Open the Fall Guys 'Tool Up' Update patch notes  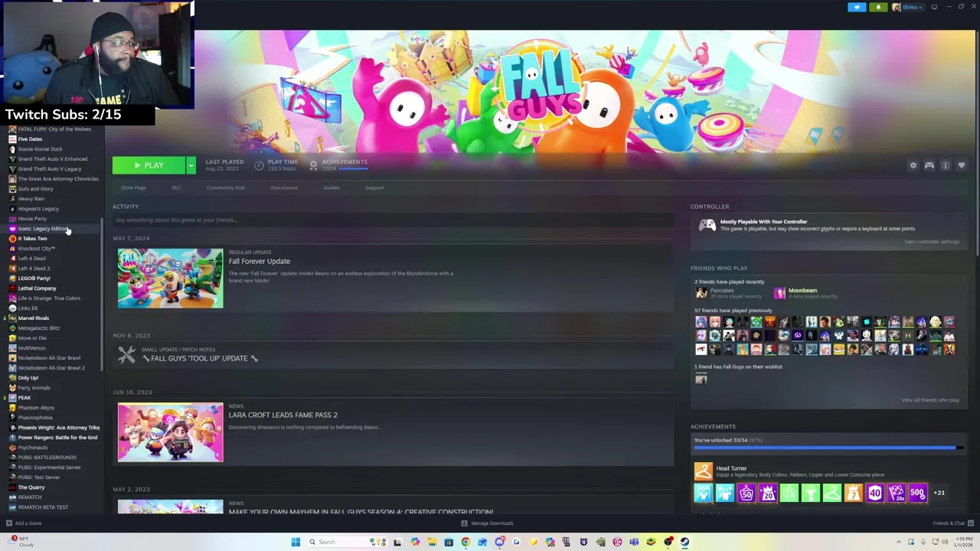click(200, 358)
